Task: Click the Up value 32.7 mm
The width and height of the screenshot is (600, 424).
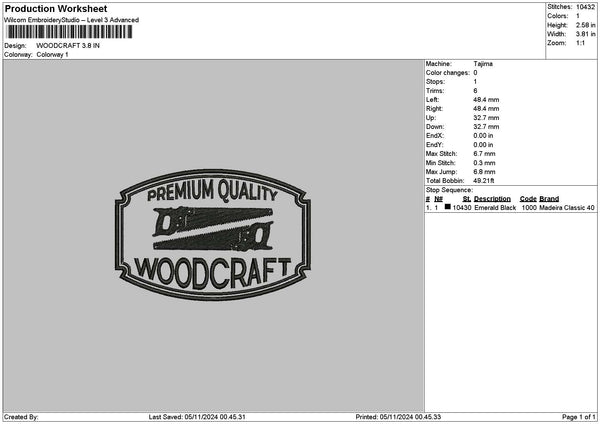Action: click(x=486, y=118)
